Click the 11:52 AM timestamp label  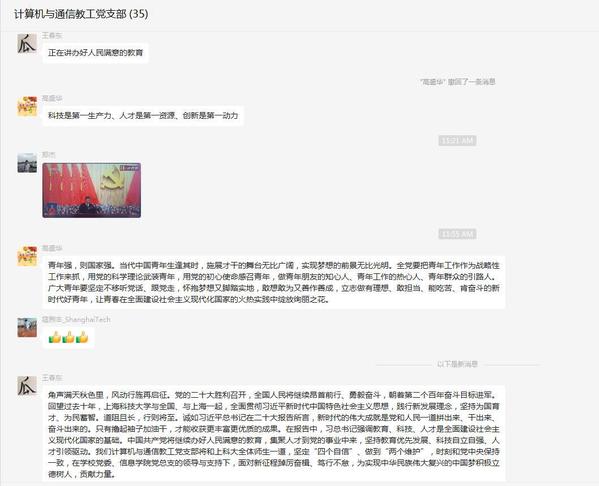(x=457, y=234)
